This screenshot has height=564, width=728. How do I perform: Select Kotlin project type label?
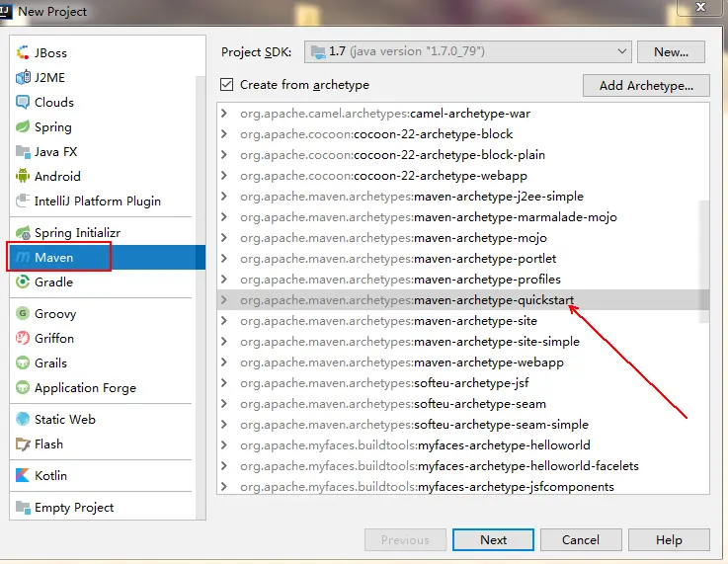coord(50,475)
